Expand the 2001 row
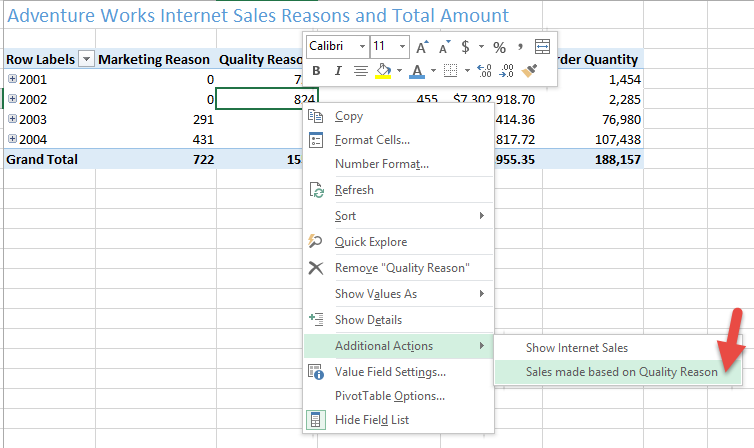 [13, 78]
